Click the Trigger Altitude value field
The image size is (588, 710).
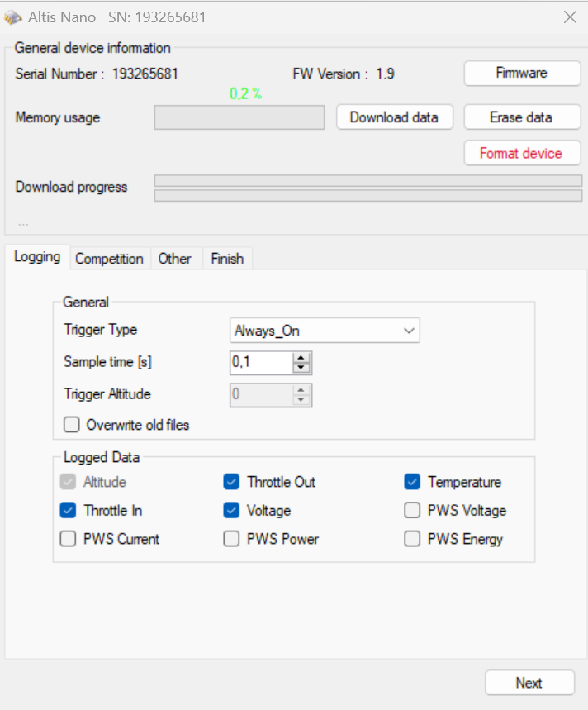pos(261,395)
